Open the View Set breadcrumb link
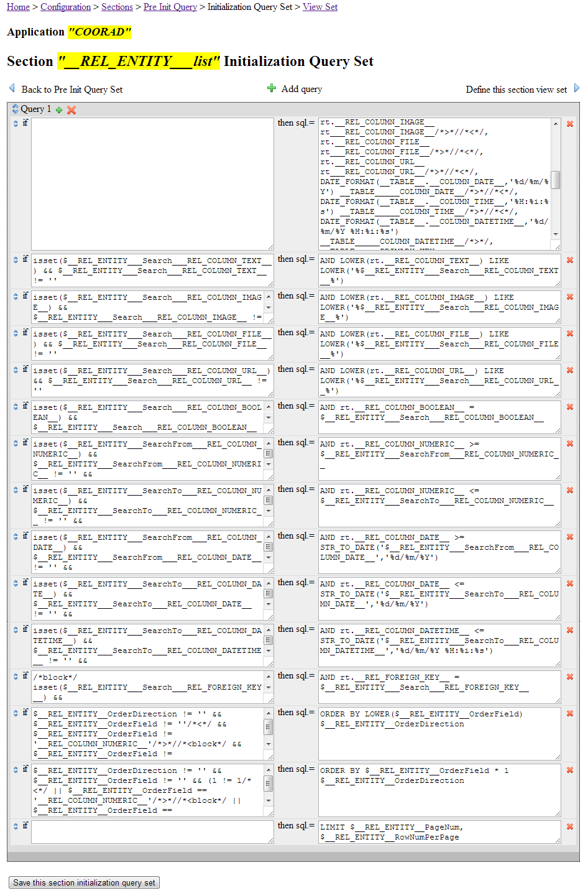This screenshot has height=893, width=588. click(320, 7)
